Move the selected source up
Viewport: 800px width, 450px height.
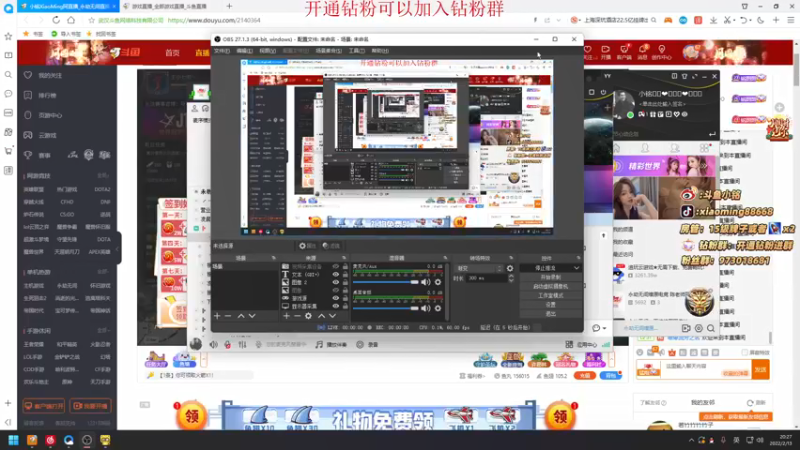321,316
